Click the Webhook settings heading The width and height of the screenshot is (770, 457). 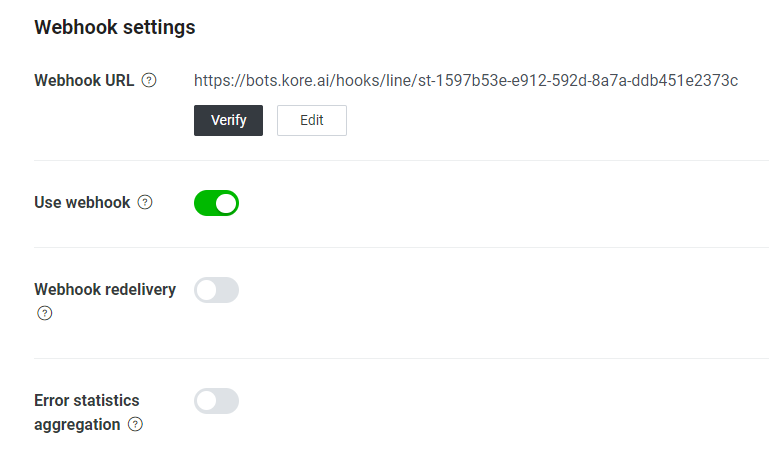tap(114, 27)
